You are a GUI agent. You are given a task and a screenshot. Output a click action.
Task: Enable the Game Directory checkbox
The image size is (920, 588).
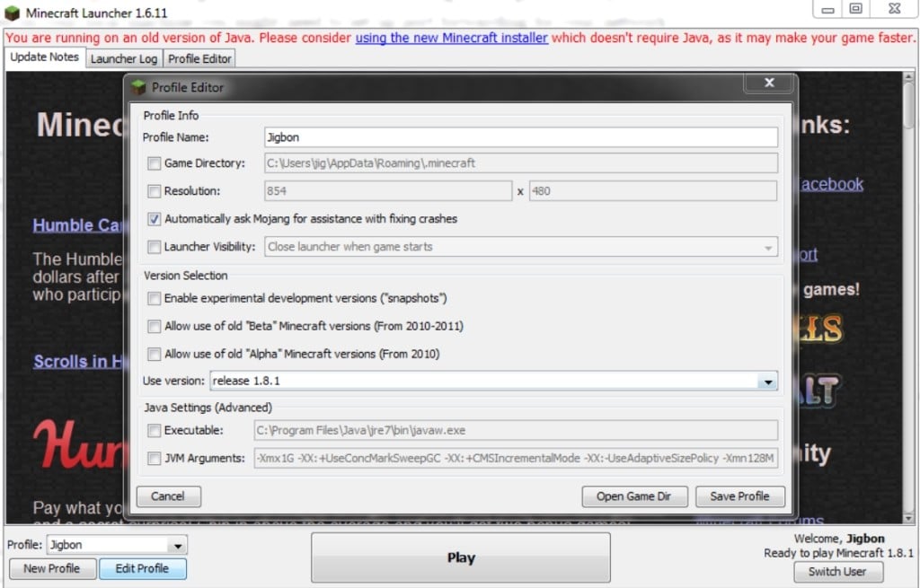pos(154,163)
